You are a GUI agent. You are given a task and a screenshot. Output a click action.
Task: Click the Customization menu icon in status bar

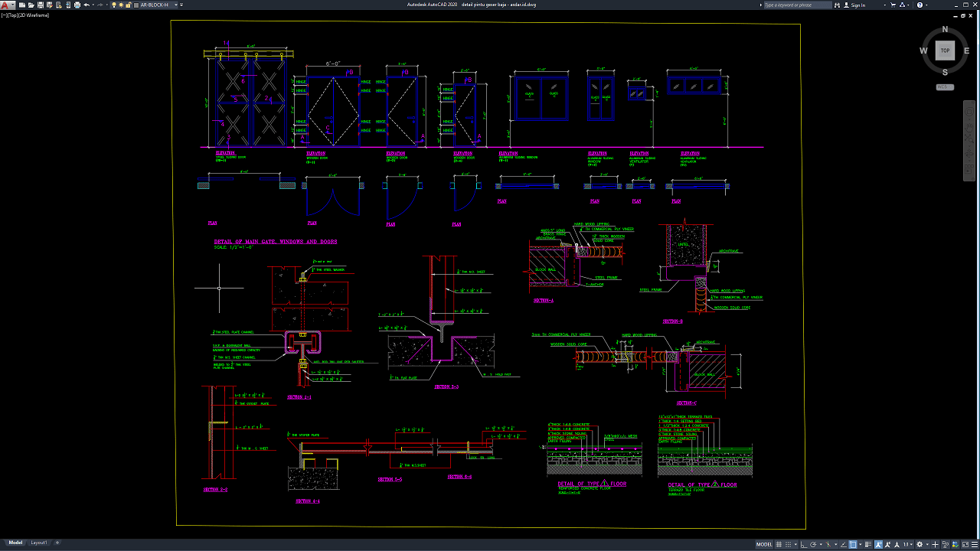click(x=973, y=544)
